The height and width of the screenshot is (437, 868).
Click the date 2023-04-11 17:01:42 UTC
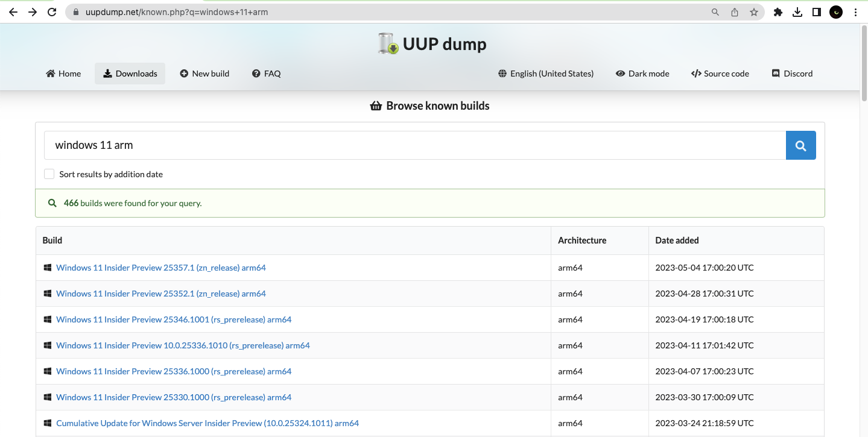[x=705, y=345]
